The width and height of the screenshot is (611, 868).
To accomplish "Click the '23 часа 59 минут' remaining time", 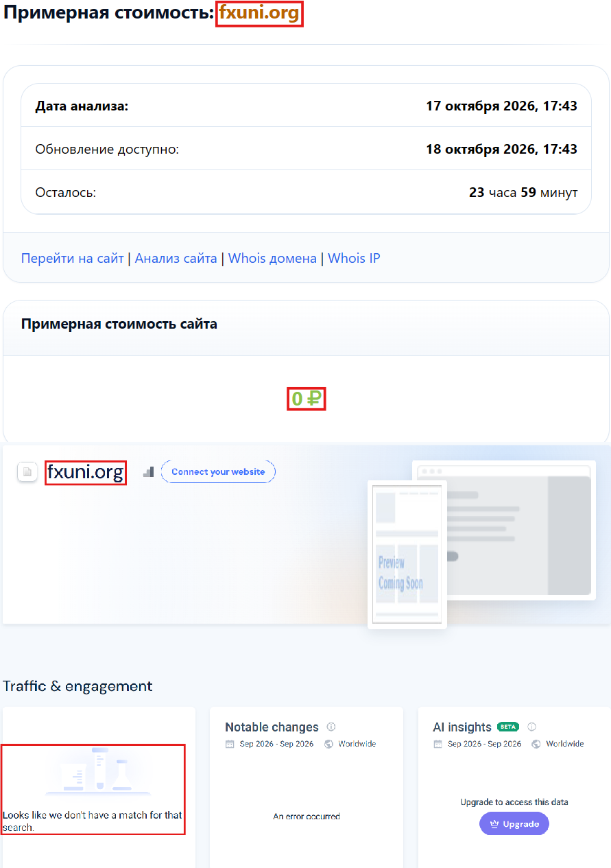I will [x=523, y=192].
